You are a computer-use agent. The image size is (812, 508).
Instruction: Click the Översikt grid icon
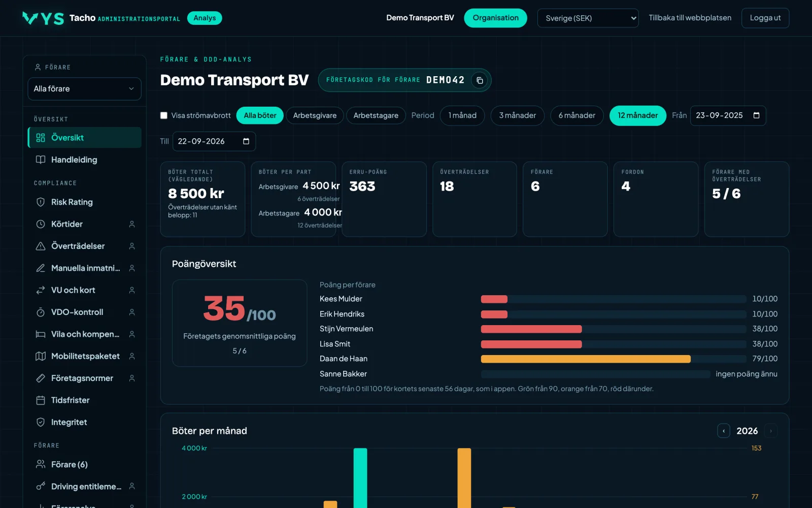41,138
